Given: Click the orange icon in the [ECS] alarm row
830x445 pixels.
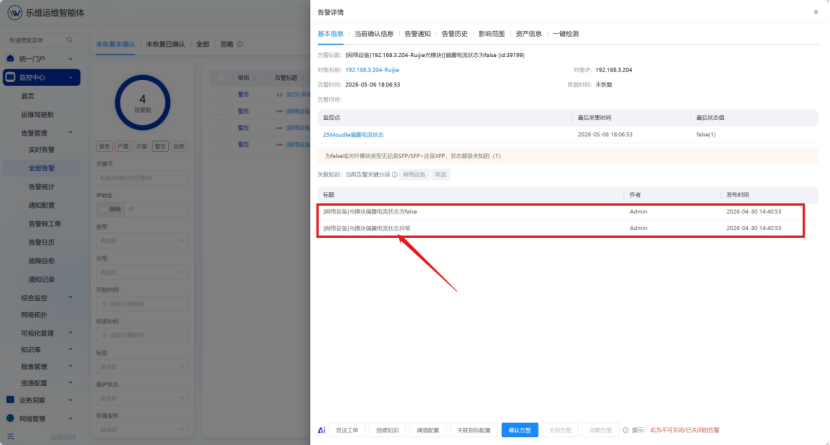Looking at the screenshot, I should 279,95.
